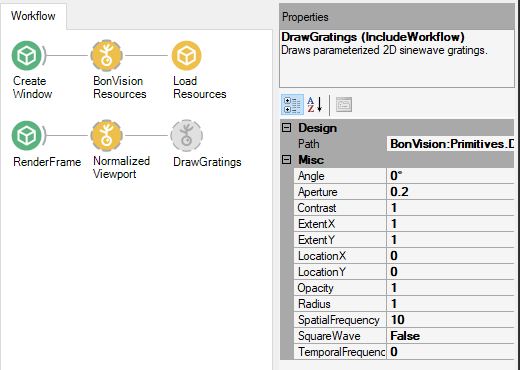Edit the ExtentX value
The height and width of the screenshot is (370, 520).
pyautogui.click(x=450, y=224)
